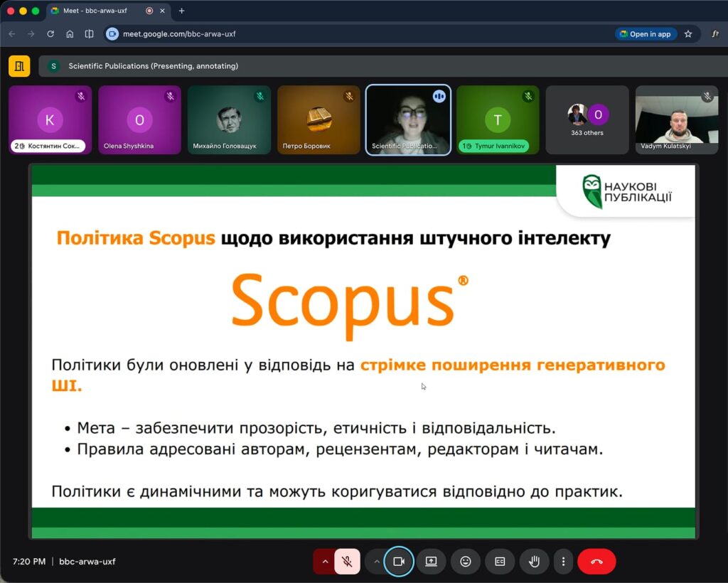This screenshot has height=583, width=728.
Task: Click the yellow door icon at top-left
Action: (19, 66)
